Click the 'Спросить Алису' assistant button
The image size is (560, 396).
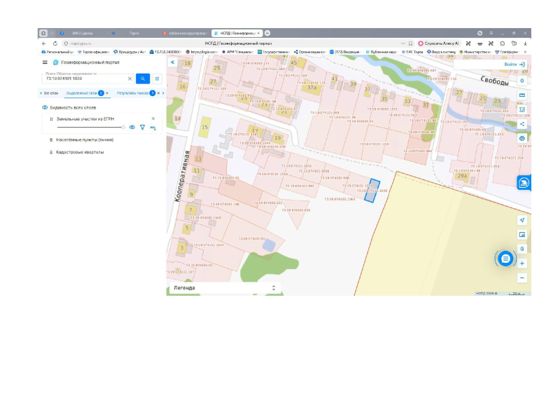tap(439, 44)
